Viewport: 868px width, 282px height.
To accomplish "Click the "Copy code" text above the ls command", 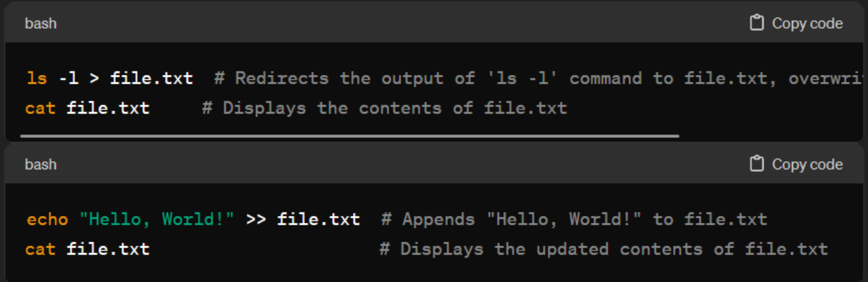I will (x=807, y=23).
